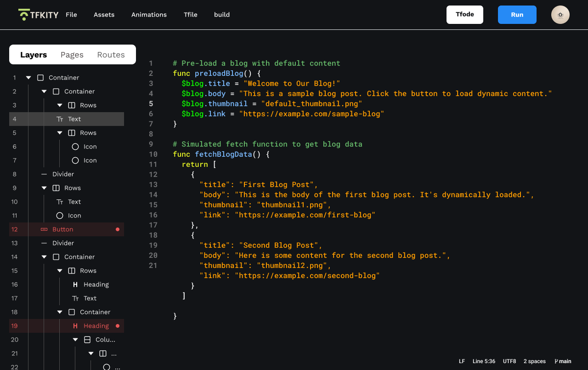Open the Animations menu

point(149,14)
